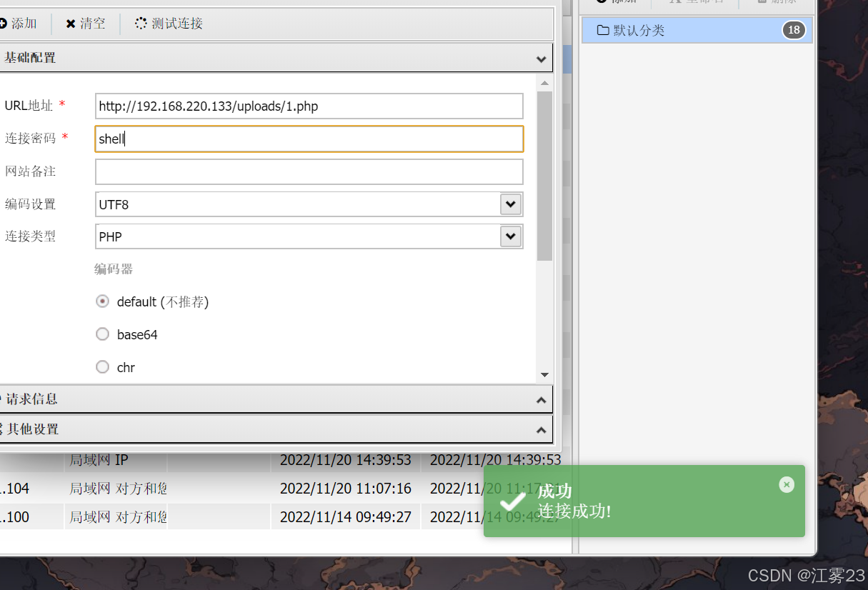Viewport: 868px width, 590px height.
Task: Click the add icon in the right panel
Action: pyautogui.click(x=602, y=2)
